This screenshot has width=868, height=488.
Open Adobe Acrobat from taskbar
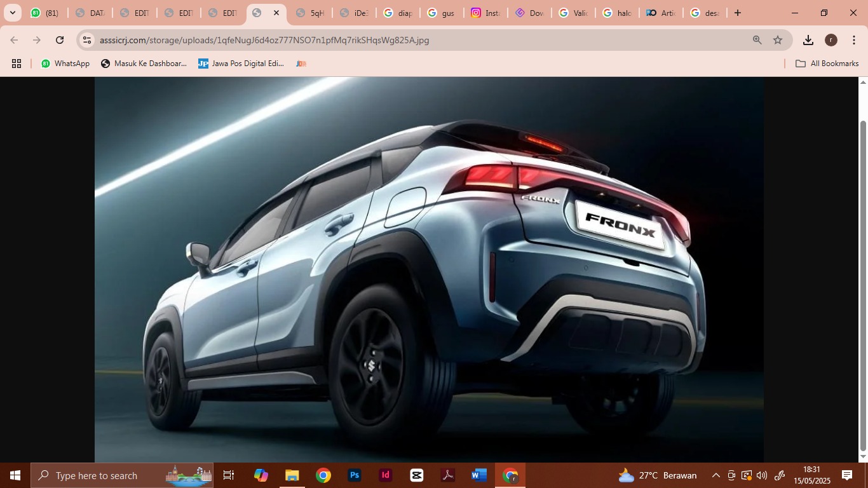(x=448, y=475)
